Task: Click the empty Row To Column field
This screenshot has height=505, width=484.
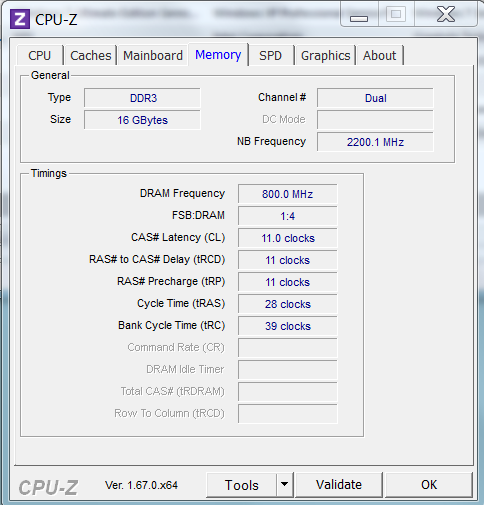Action: (x=288, y=414)
